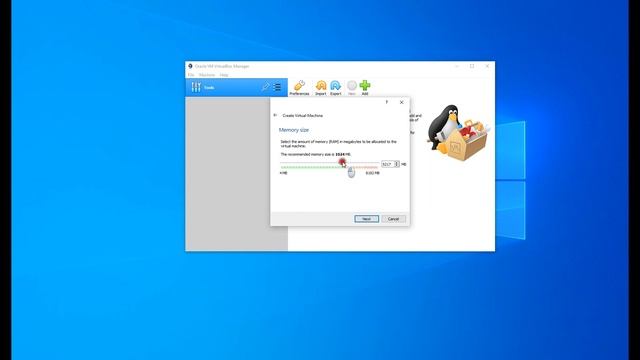Click the pin icon on Tools row
The width and height of the screenshot is (640, 360).
tap(265, 87)
